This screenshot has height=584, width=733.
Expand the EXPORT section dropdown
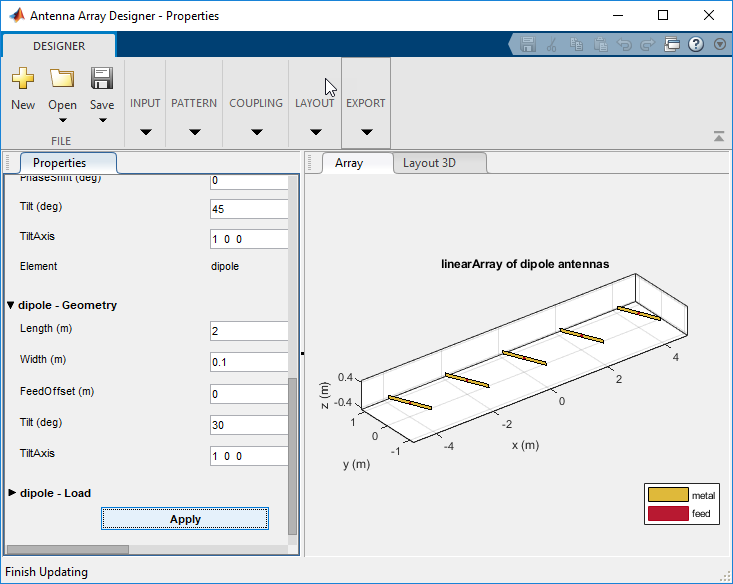coord(366,132)
